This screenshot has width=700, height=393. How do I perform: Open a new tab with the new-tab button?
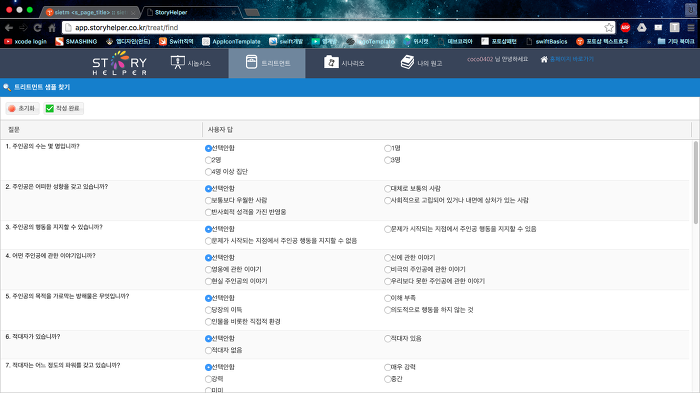pyautogui.click(x=252, y=13)
